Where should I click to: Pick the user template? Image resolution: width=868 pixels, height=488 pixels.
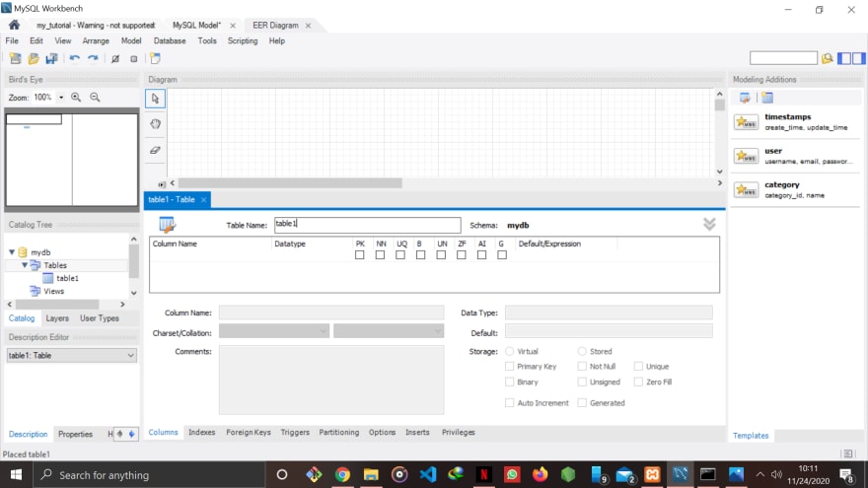795,156
